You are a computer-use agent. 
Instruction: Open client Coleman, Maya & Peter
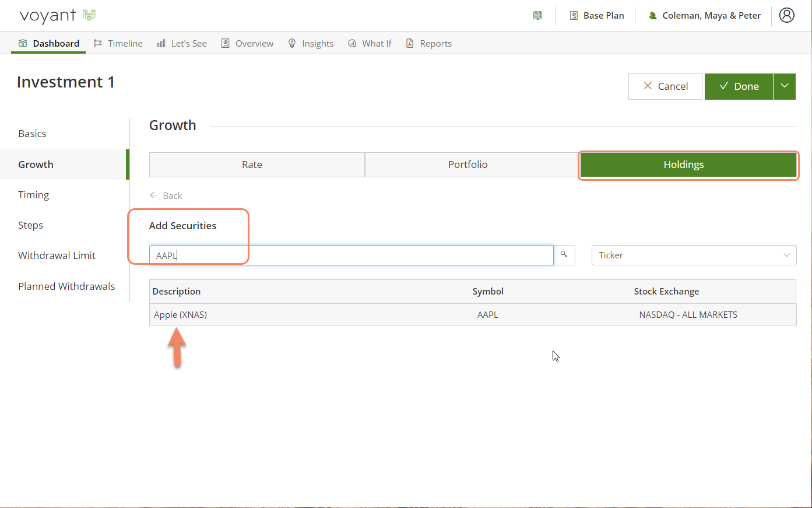pyautogui.click(x=704, y=16)
